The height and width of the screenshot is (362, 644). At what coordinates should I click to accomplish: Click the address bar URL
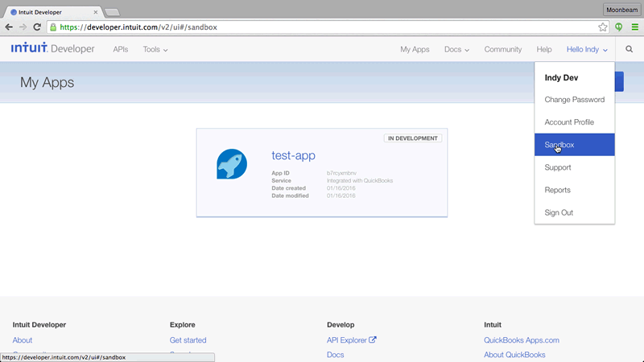(138, 27)
